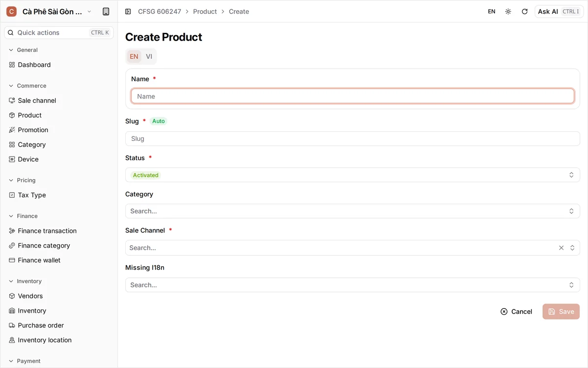
Task: Toggle the sidebar panel icon
Action: point(128,11)
